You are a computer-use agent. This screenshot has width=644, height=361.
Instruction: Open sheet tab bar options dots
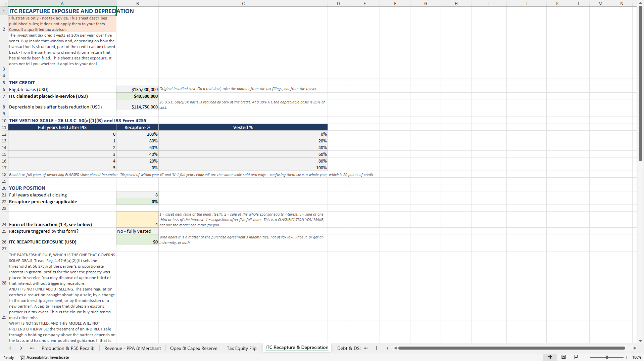pyautogui.click(x=387, y=348)
